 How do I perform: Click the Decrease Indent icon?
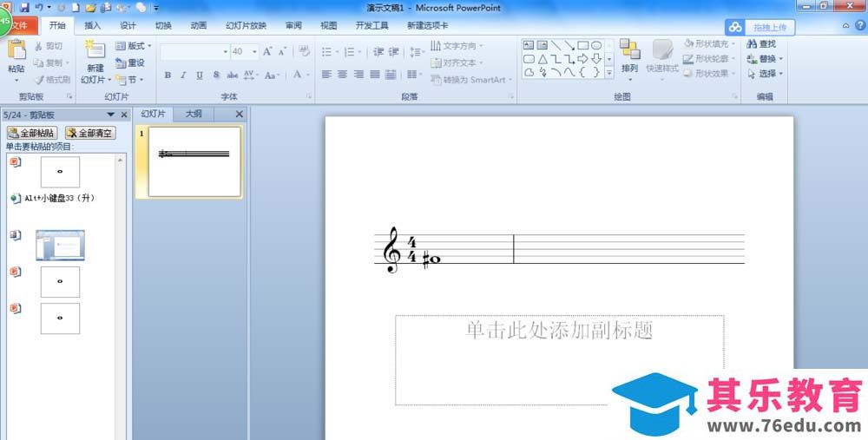378,51
